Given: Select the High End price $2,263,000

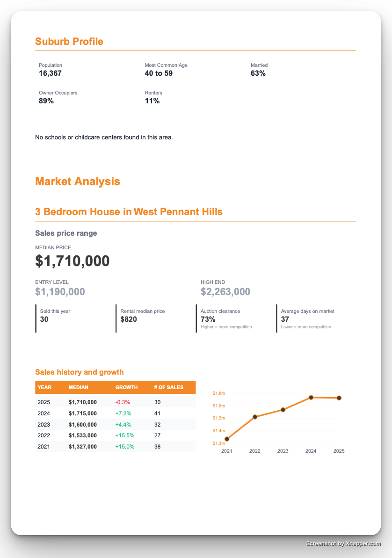Looking at the screenshot, I should point(226,291).
